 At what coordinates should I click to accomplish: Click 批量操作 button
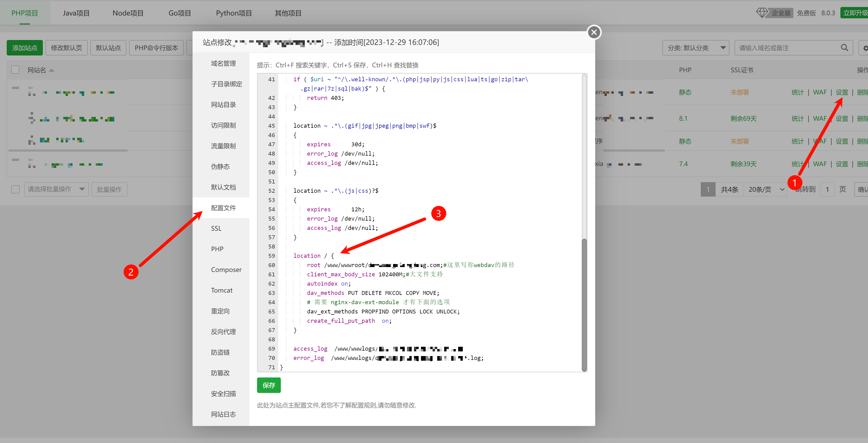pyautogui.click(x=109, y=189)
